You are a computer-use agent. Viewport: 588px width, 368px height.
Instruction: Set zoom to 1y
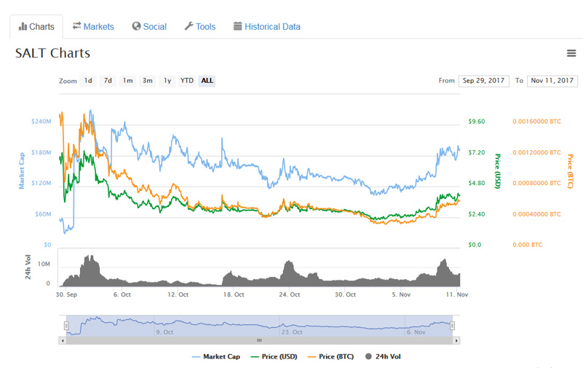coord(167,81)
